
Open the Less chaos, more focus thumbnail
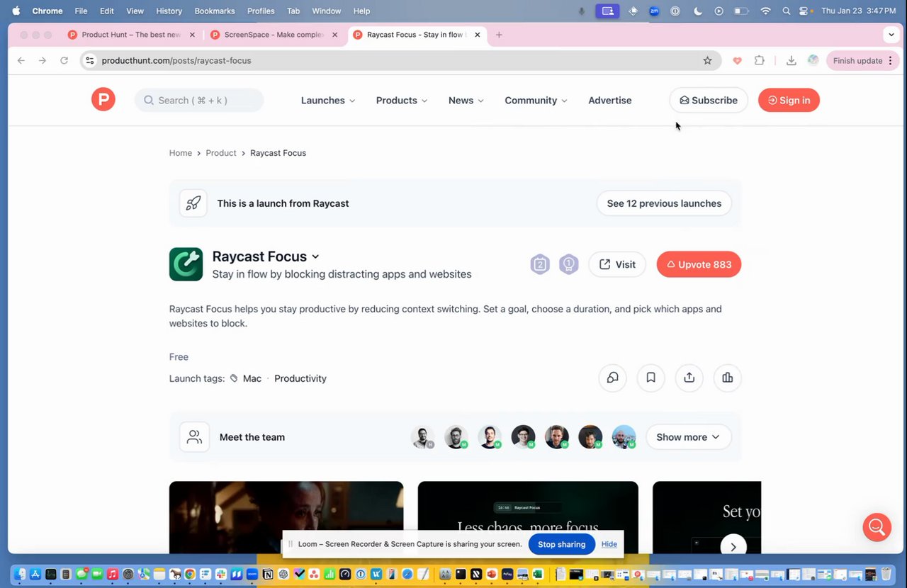coord(528,517)
